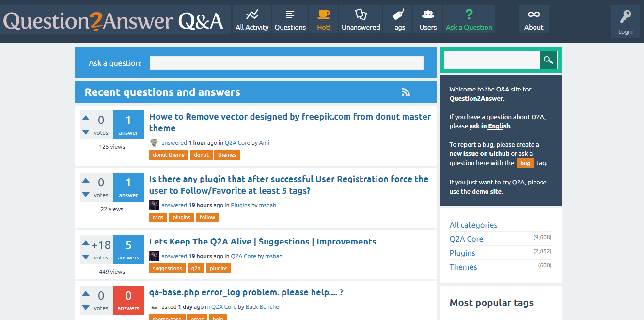This screenshot has width=644, height=320.
Task: Click the orange bug tag in the sidebar
Action: (525, 163)
